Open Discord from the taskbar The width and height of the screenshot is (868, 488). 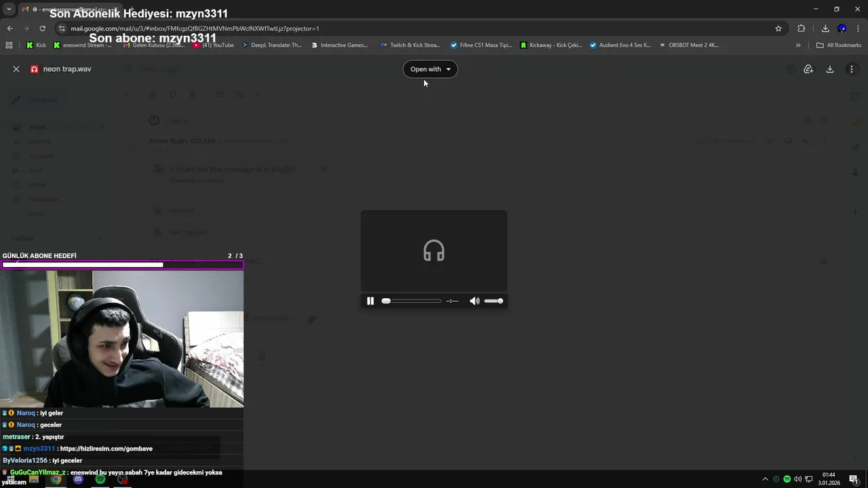tap(78, 479)
